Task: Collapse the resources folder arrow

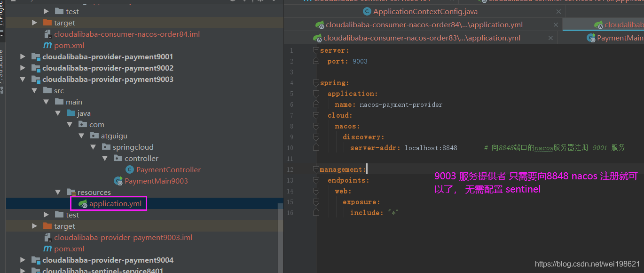Action: pyautogui.click(x=58, y=193)
